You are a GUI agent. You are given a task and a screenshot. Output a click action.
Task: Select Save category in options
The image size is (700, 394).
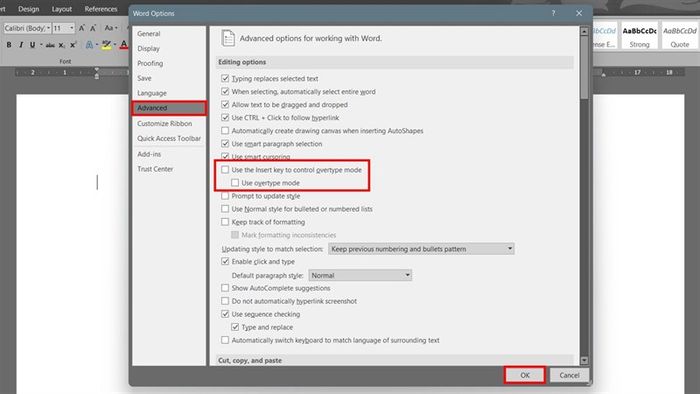tap(144, 78)
